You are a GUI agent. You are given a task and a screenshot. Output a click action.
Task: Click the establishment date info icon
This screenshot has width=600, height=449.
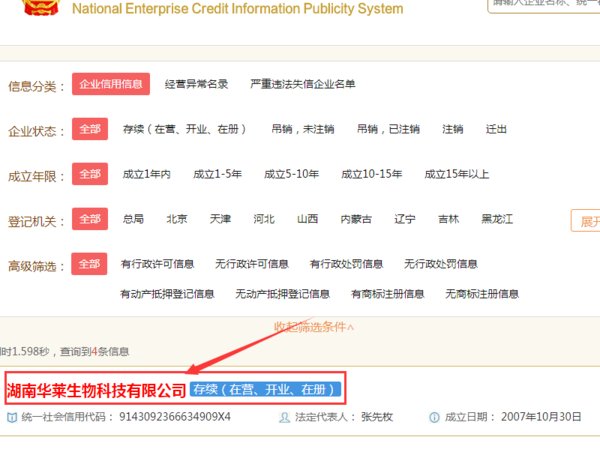pos(434,417)
